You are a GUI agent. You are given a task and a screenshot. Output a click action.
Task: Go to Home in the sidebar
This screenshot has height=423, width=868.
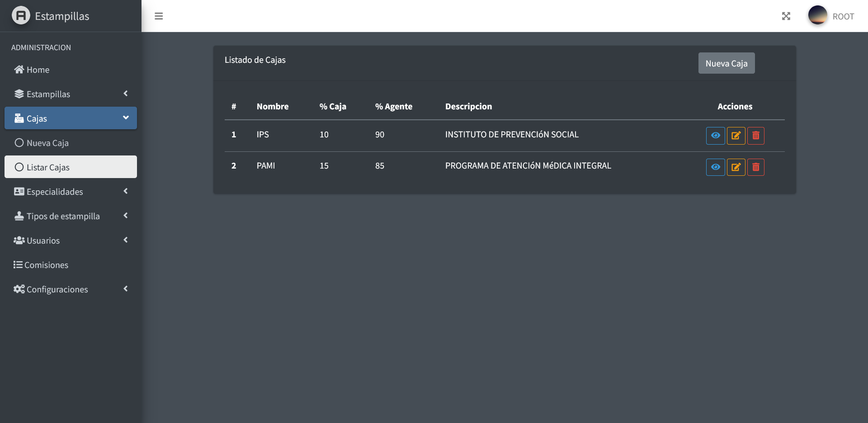tap(38, 70)
